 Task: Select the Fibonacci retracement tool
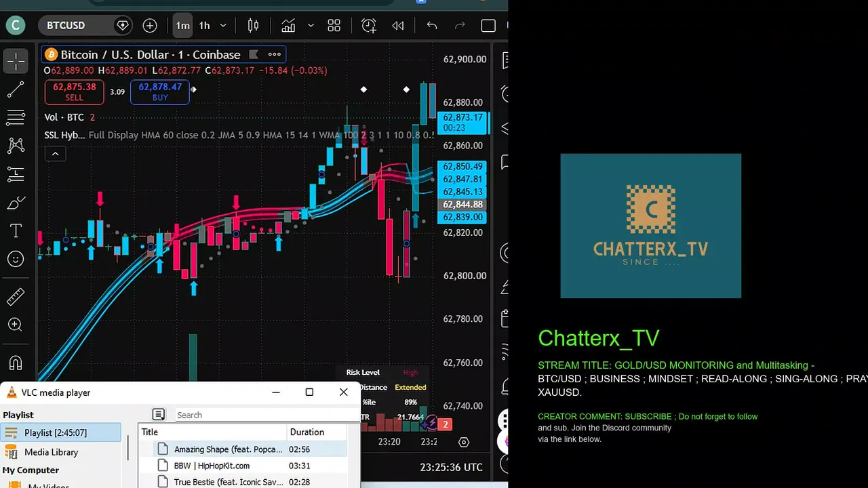[16, 117]
